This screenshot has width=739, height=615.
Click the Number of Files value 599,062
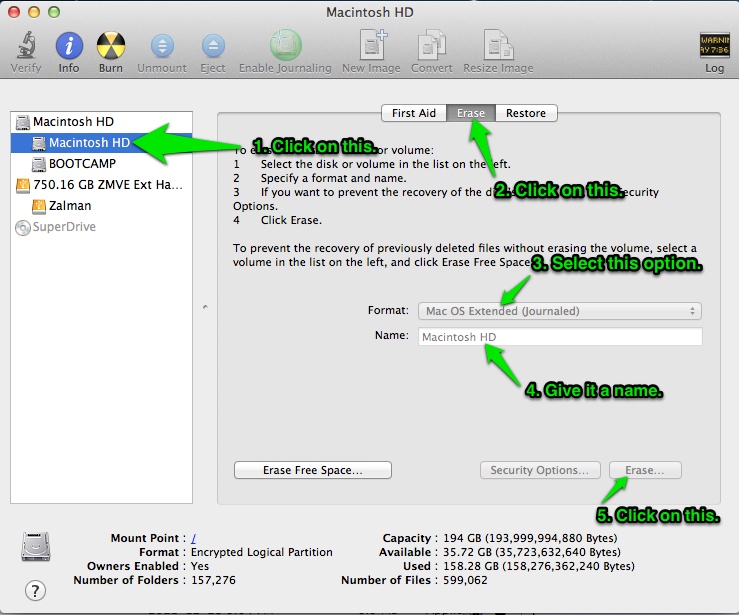point(465,580)
